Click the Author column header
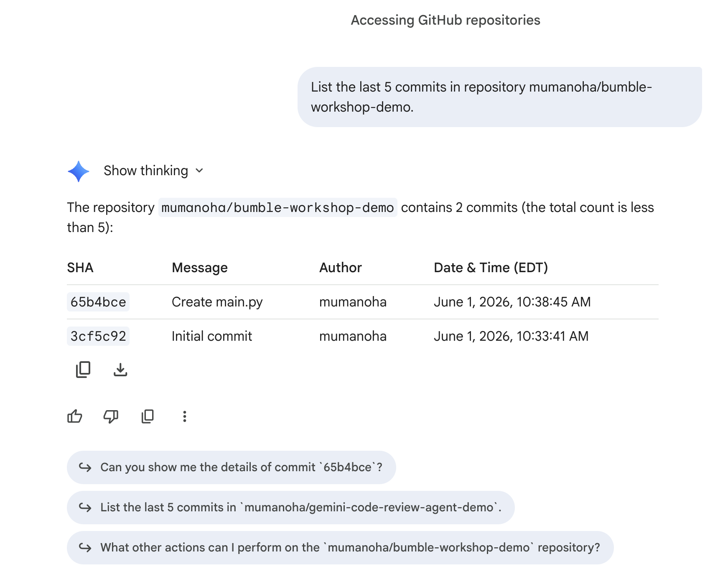Image resolution: width=728 pixels, height=587 pixels. 341,268
